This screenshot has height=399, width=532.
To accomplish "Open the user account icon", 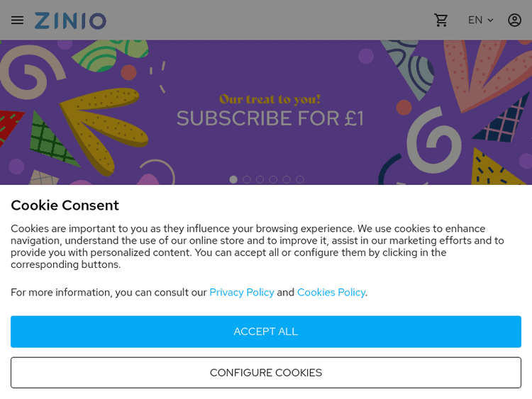I will [514, 20].
